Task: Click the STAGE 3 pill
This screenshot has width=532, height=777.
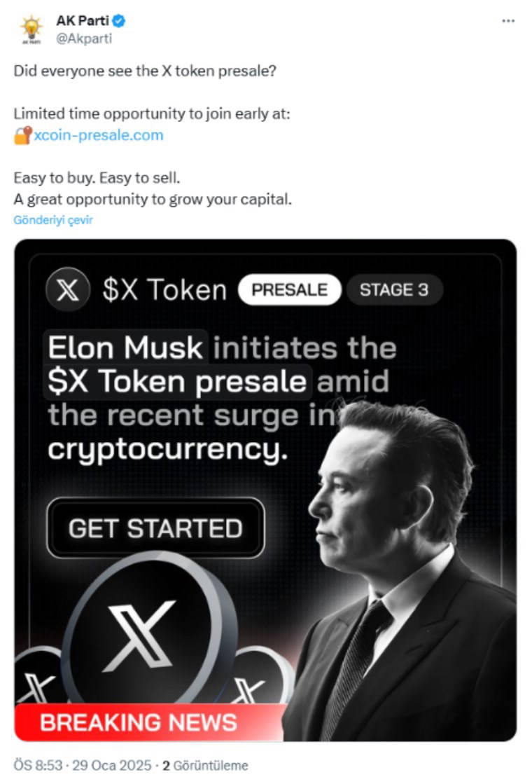Action: click(394, 290)
